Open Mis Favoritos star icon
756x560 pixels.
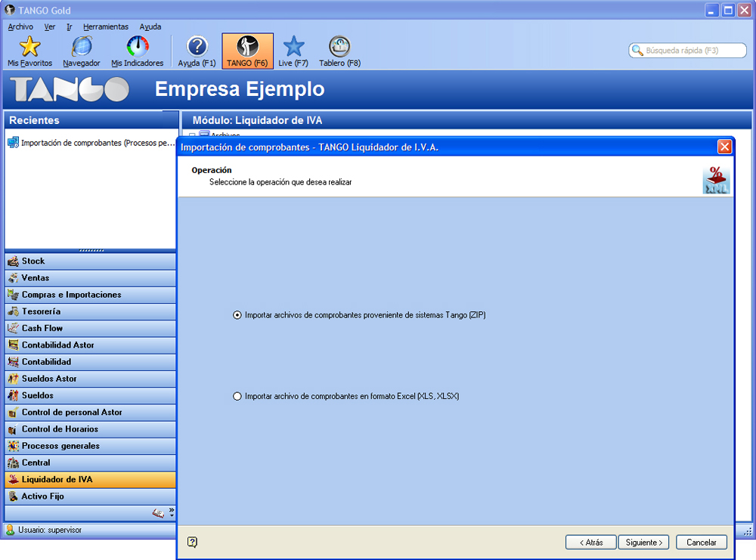click(x=29, y=51)
